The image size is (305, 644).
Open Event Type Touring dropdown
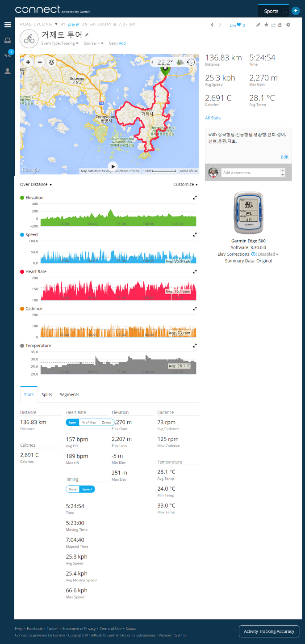click(x=59, y=43)
